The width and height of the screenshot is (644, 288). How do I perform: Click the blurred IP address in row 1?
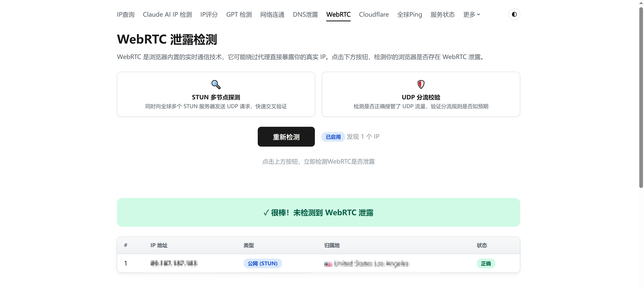point(174,263)
